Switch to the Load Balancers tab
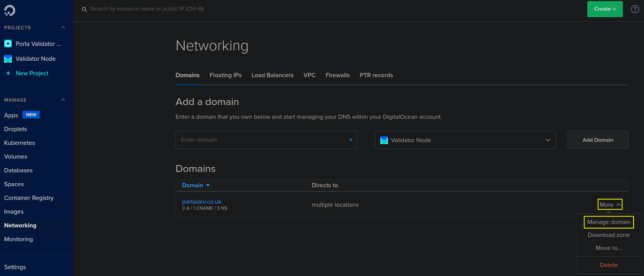The width and height of the screenshot is (644, 276). pos(272,75)
